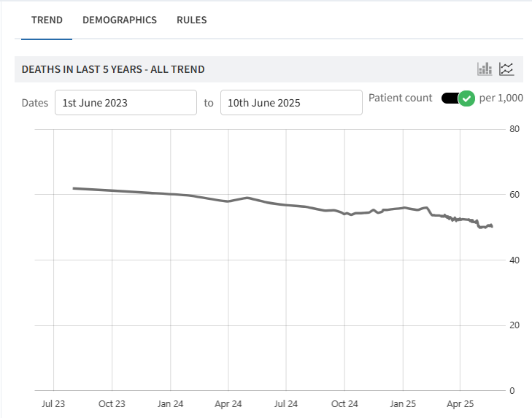Click the Patient count label
Viewport: 532px width, 418px height.
[x=401, y=98]
